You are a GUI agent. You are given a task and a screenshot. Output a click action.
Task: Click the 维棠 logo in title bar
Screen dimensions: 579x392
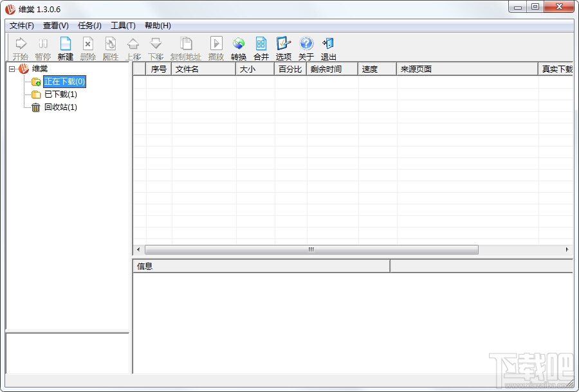coord(10,9)
